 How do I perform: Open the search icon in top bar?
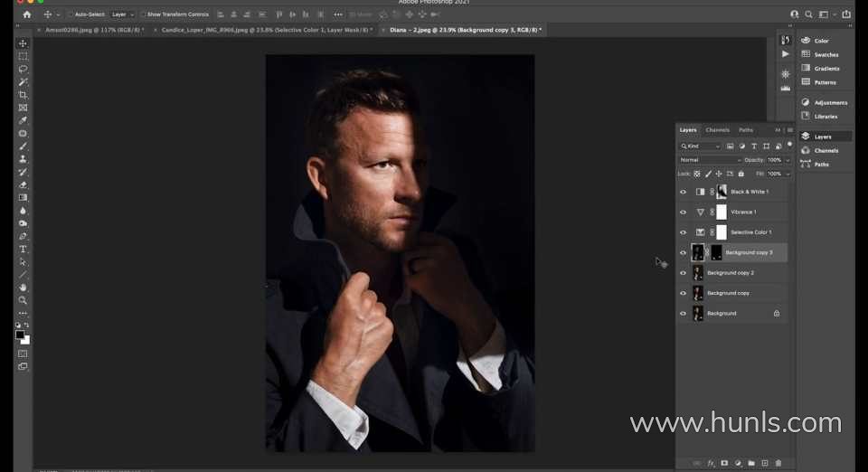(808, 14)
